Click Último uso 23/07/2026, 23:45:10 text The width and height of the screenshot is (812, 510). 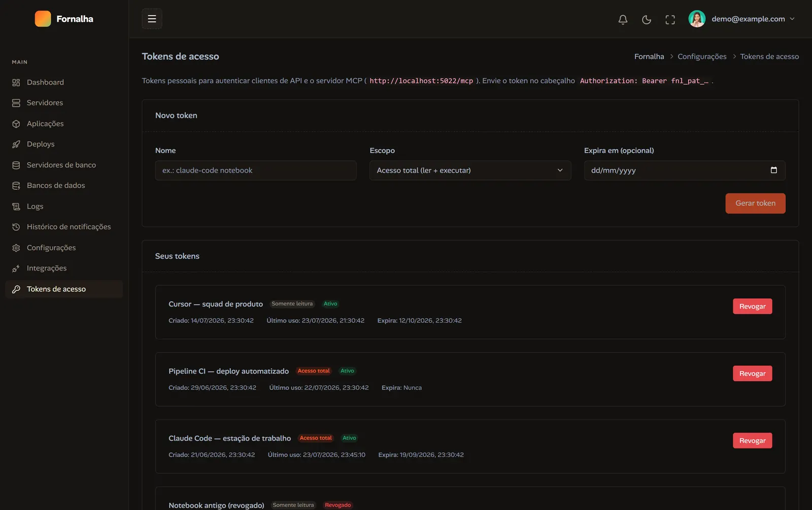pyautogui.click(x=317, y=455)
